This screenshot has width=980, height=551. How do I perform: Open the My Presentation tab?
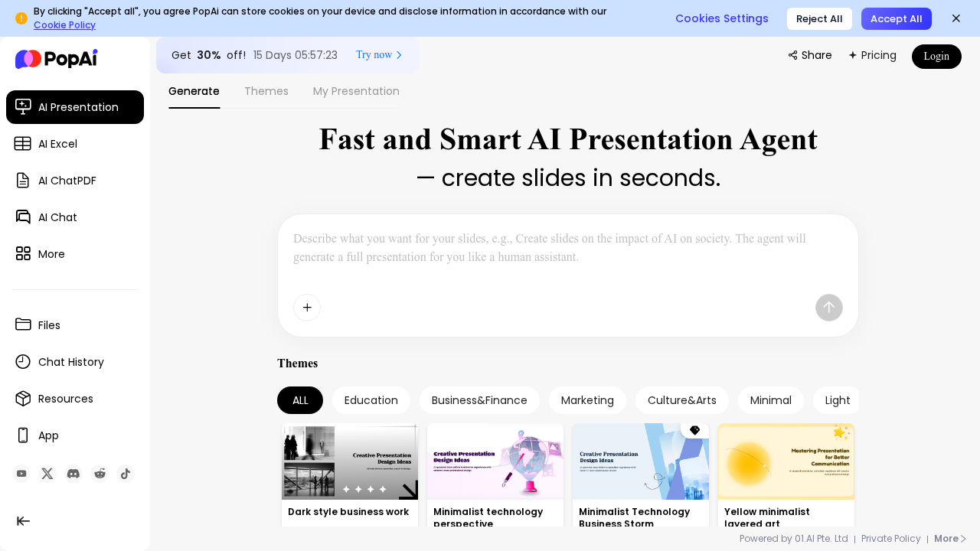point(356,91)
